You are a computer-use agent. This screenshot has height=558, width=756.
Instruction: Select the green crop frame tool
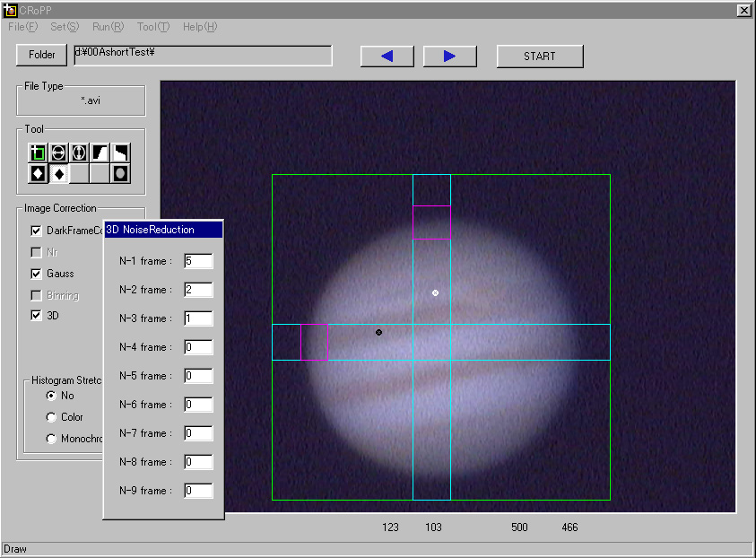pyautogui.click(x=38, y=153)
